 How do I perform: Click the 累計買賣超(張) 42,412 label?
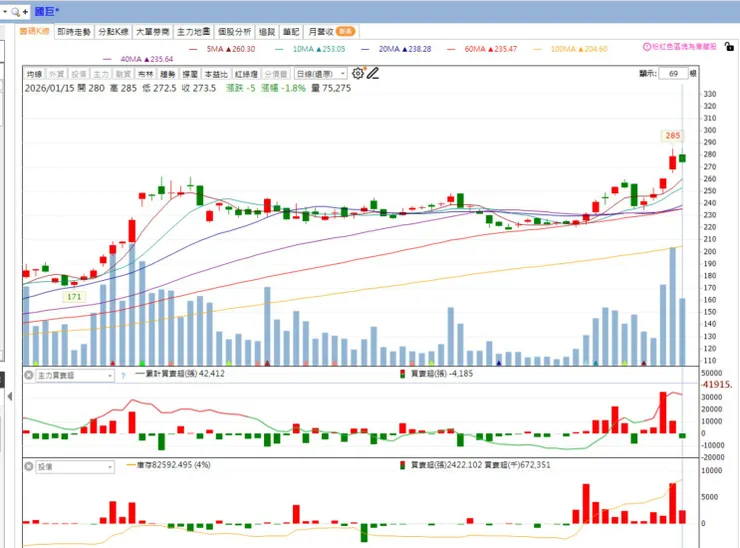186,374
